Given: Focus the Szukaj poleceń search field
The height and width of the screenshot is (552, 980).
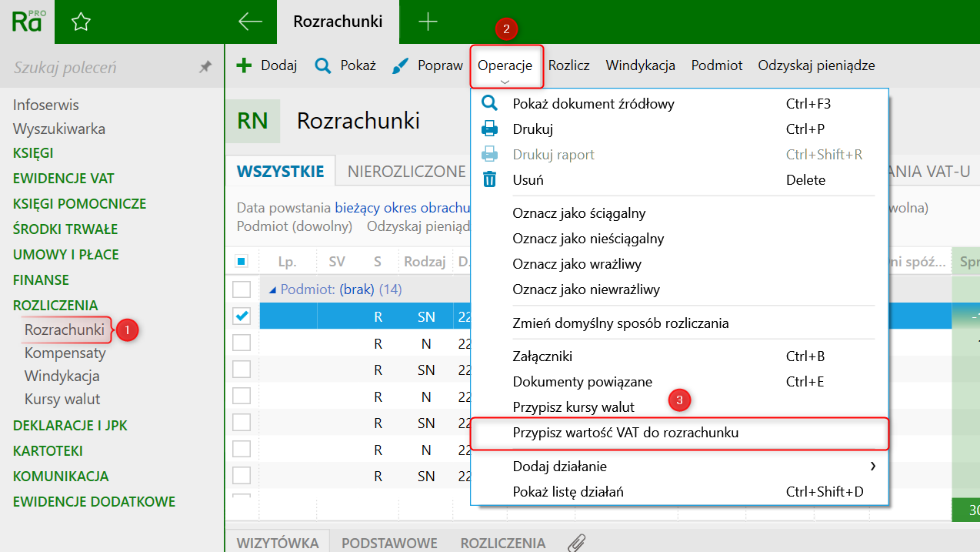Looking at the screenshot, I should (x=100, y=68).
